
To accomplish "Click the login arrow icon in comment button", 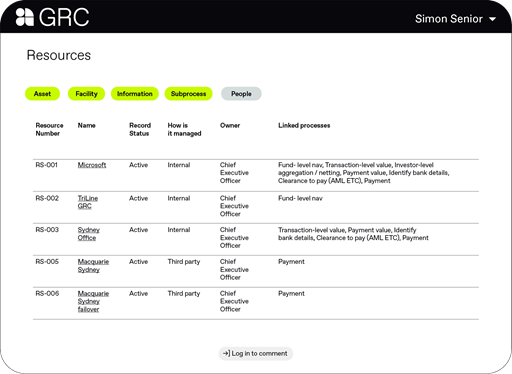I will click(226, 353).
